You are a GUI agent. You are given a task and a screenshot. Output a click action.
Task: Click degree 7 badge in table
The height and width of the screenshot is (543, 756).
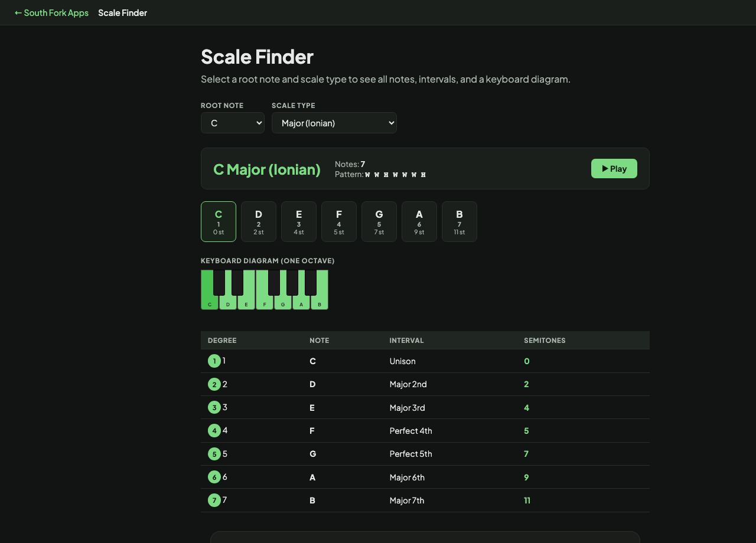214,500
